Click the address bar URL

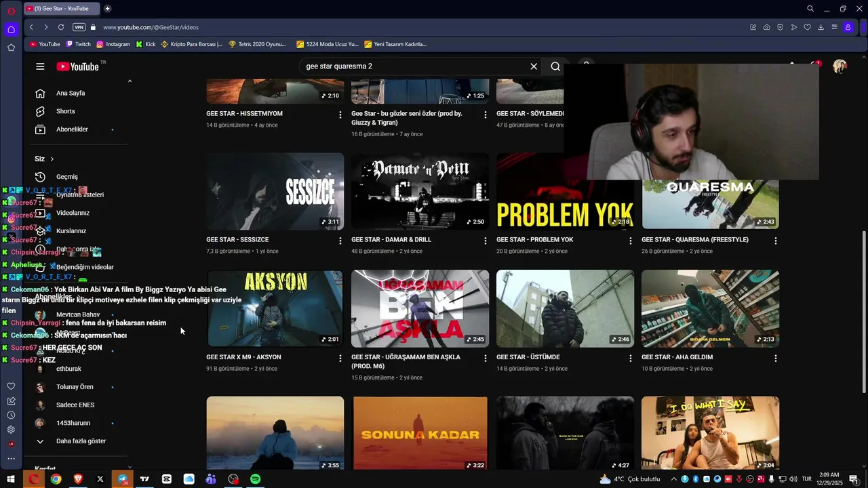pyautogui.click(x=151, y=27)
